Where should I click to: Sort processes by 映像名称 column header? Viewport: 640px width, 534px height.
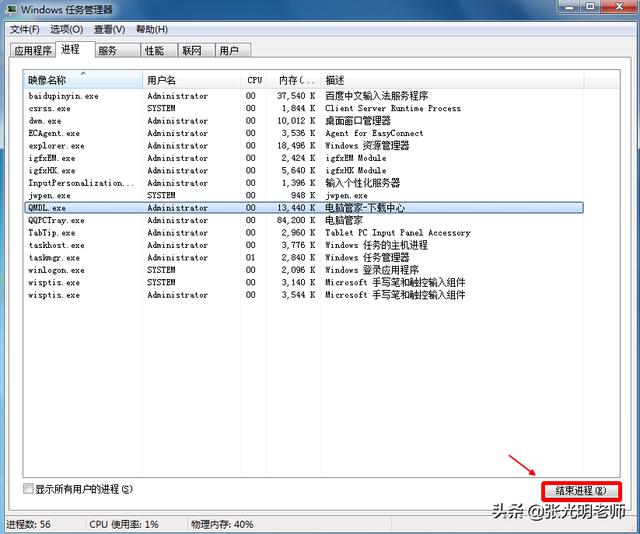[x=82, y=79]
